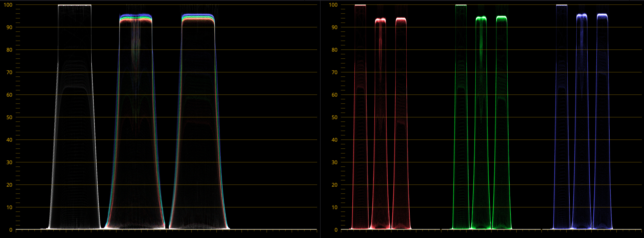644x238 pixels.
Task: Click the 100 label on the left scope scale
Action: (8, 5)
